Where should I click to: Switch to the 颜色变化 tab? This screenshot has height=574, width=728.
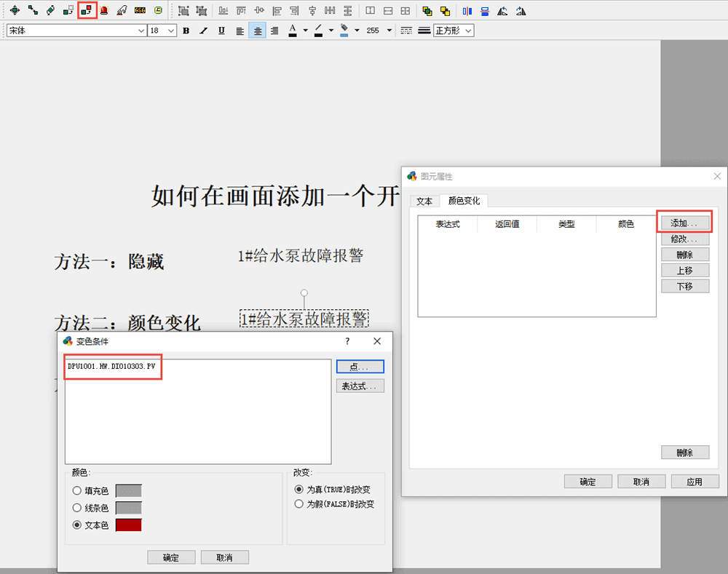[x=464, y=201]
